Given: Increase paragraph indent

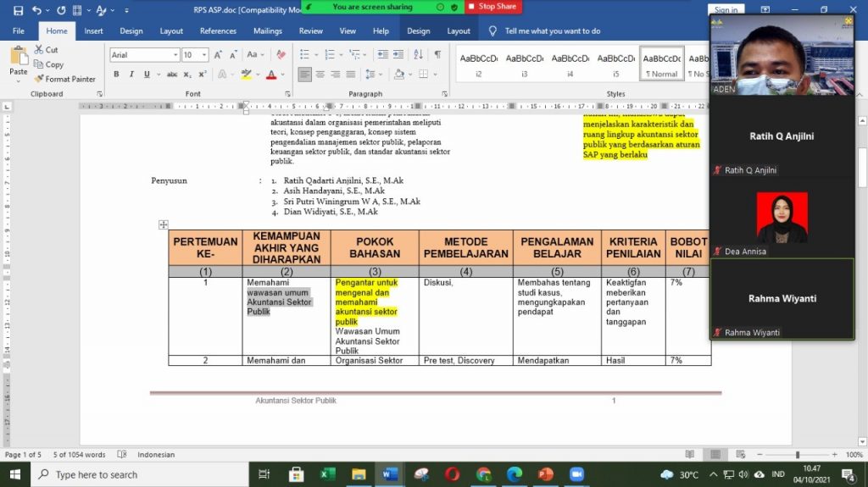Looking at the screenshot, I should [x=398, y=54].
